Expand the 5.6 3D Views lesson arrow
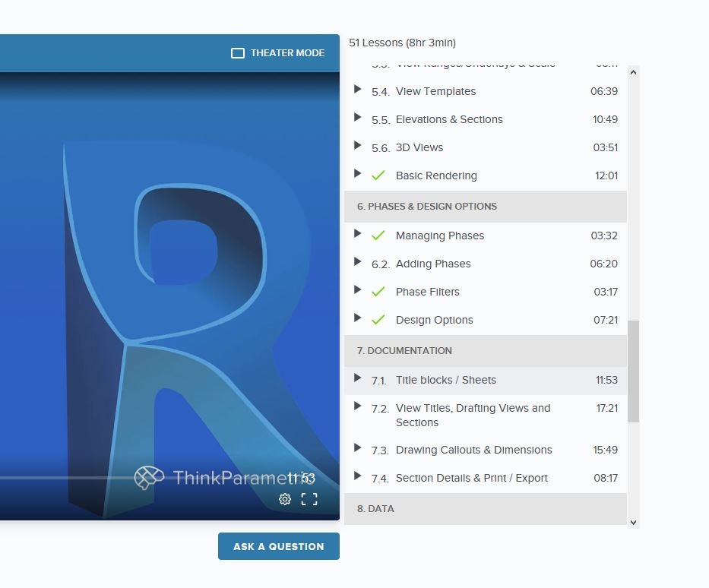The image size is (709, 588). point(358,145)
